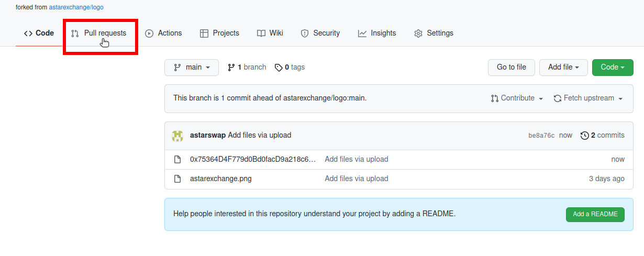Image resolution: width=644 pixels, height=256 pixels.
Task: Open the green Code dropdown button
Action: 613,68
